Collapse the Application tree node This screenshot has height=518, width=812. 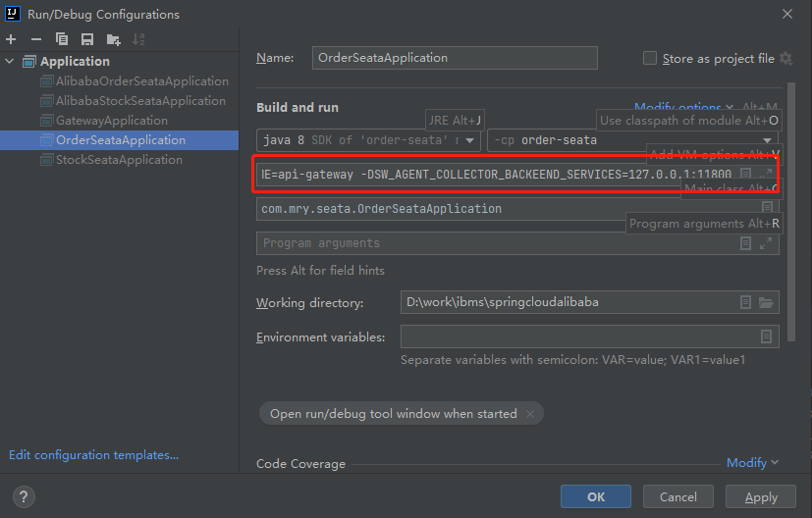click(x=9, y=61)
